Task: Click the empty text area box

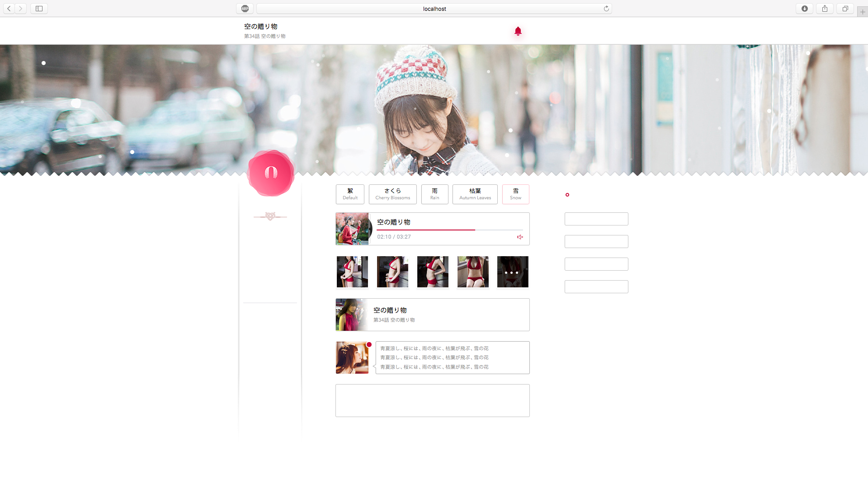Action: click(x=432, y=400)
